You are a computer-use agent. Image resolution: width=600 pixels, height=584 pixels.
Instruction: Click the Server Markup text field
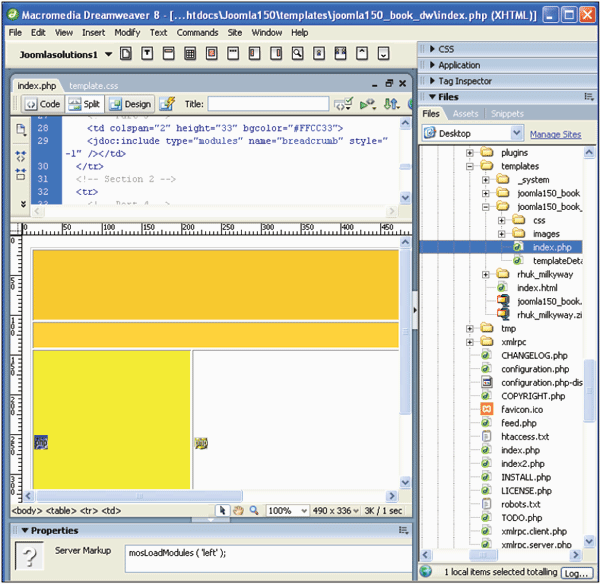click(268, 558)
